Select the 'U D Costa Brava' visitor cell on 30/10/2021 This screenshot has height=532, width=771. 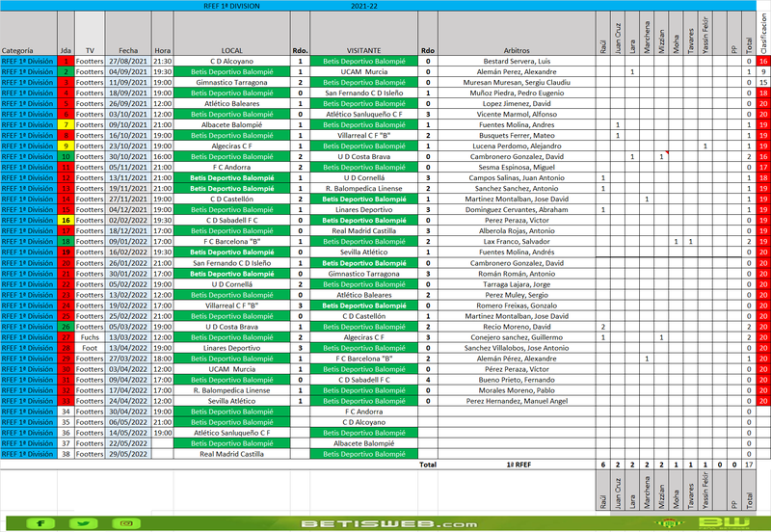[364, 156]
